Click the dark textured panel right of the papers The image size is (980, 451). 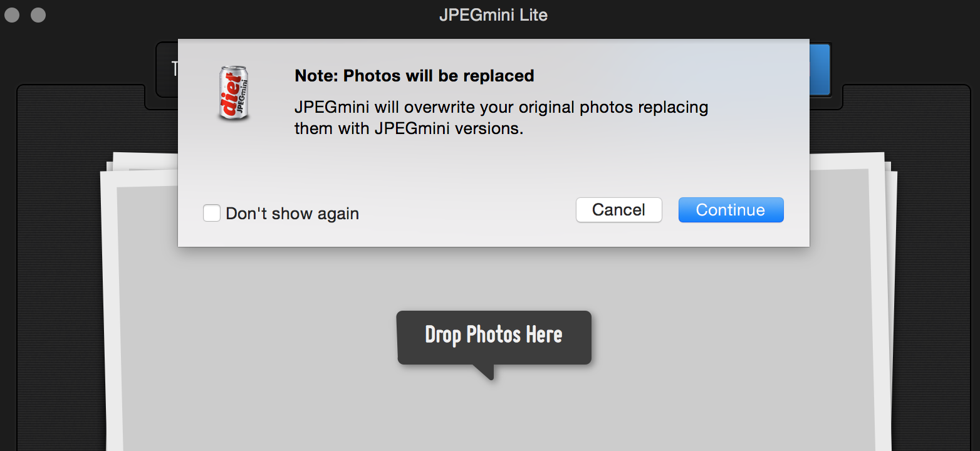(x=934, y=282)
